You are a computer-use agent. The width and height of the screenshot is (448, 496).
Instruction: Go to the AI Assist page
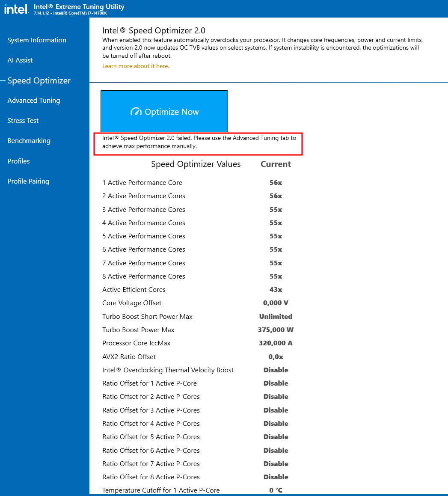tap(20, 60)
